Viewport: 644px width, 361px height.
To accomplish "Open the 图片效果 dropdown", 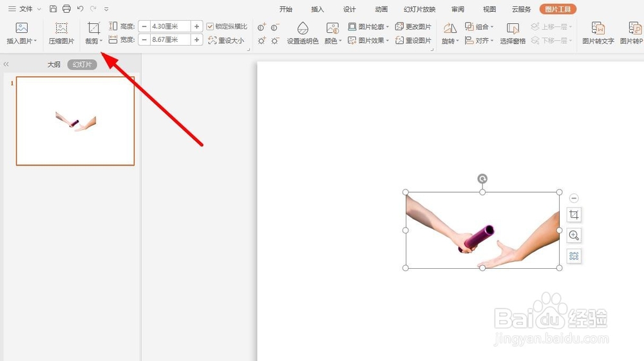I will [x=368, y=41].
